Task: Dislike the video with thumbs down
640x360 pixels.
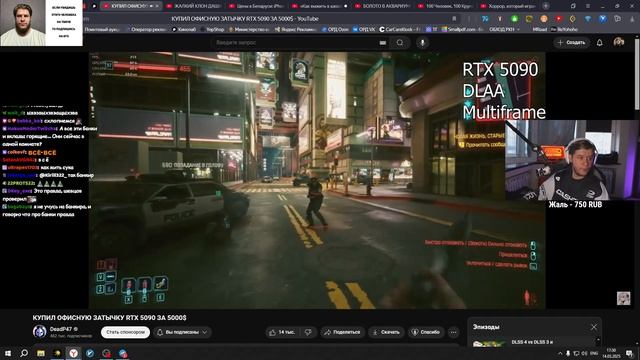Action: 309,332
